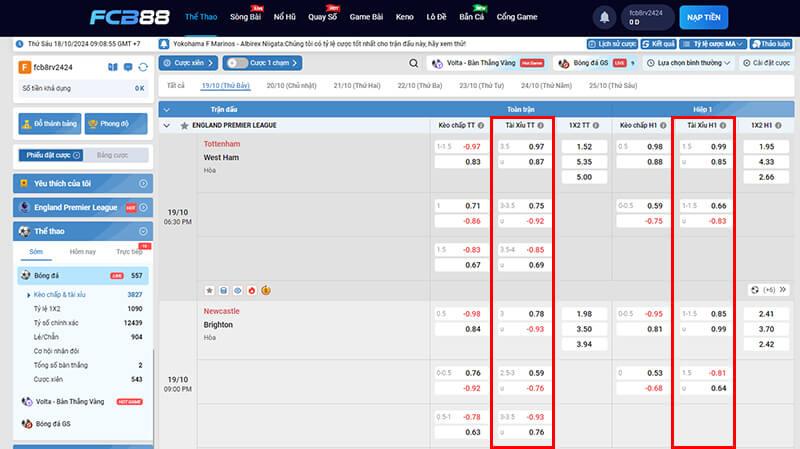Expand the Yêu thích của tôi section
The width and height of the screenshot is (800, 449).
[x=145, y=184]
